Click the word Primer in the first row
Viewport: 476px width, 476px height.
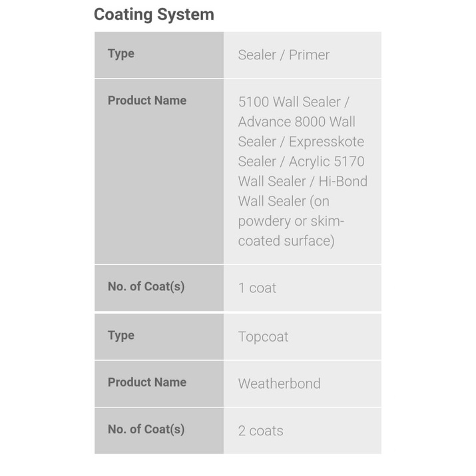pyautogui.click(x=310, y=55)
